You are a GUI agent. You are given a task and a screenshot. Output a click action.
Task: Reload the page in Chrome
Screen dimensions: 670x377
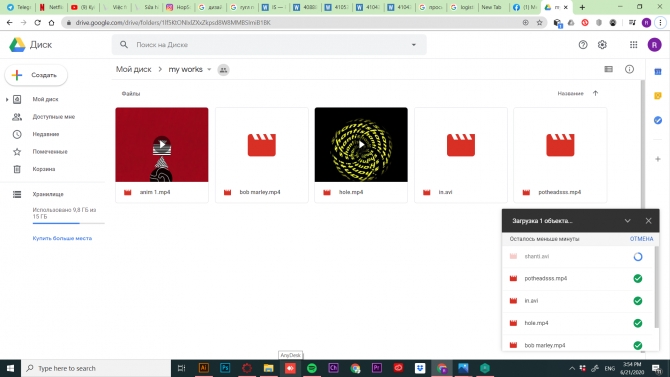[38, 23]
